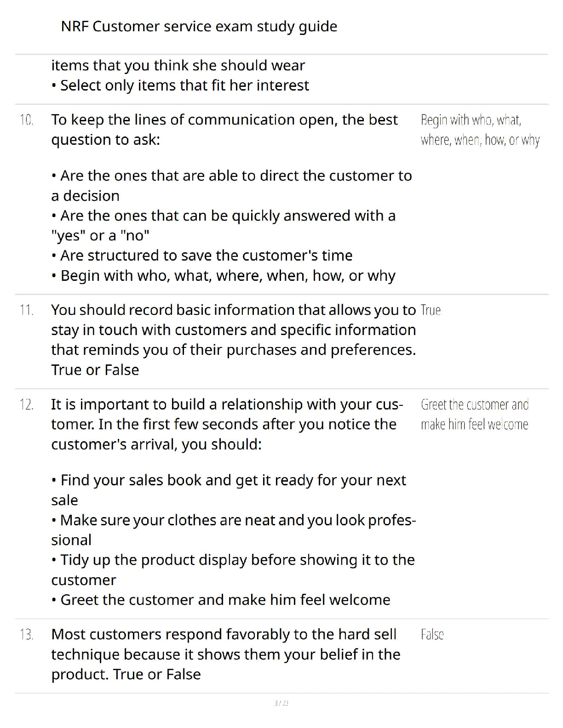The width and height of the screenshot is (563, 728).
Task: Click question number 11
Action: pos(27,311)
